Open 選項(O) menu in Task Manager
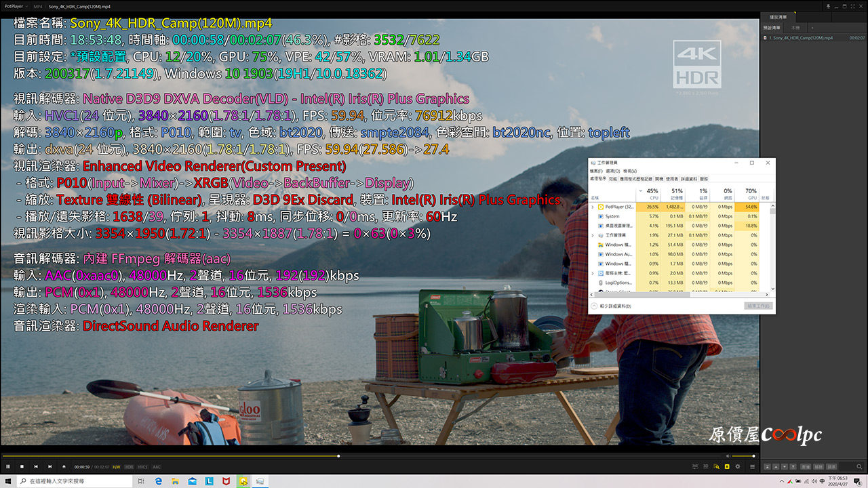 pos(613,171)
